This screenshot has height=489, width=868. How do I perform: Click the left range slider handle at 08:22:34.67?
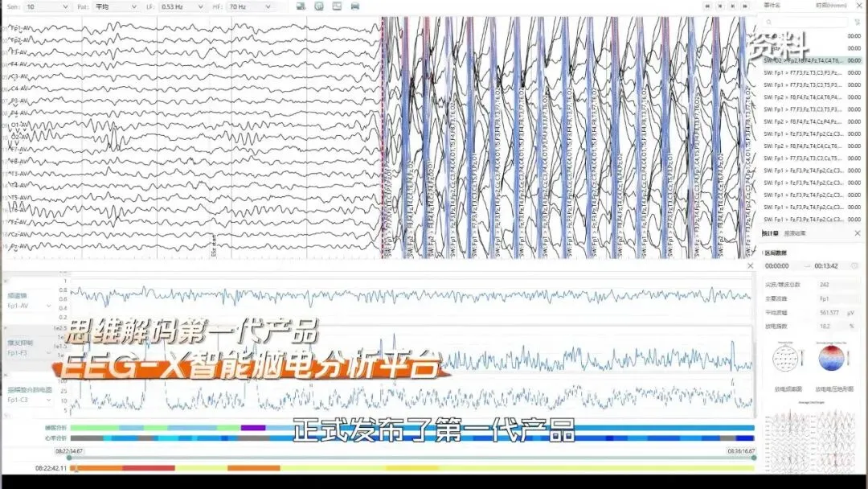click(x=69, y=458)
